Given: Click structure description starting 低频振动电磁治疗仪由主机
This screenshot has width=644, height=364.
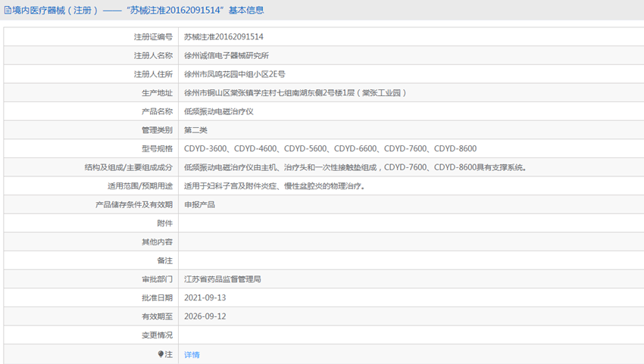Looking at the screenshot, I should click(355, 167).
